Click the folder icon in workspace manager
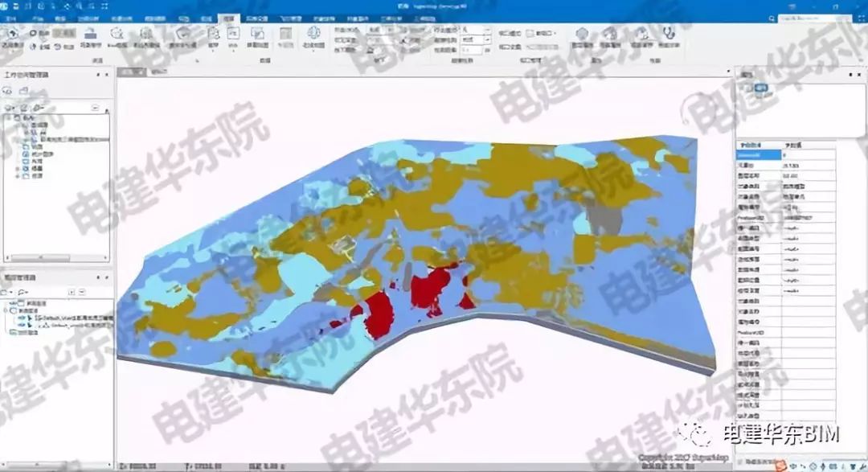 tap(24, 90)
